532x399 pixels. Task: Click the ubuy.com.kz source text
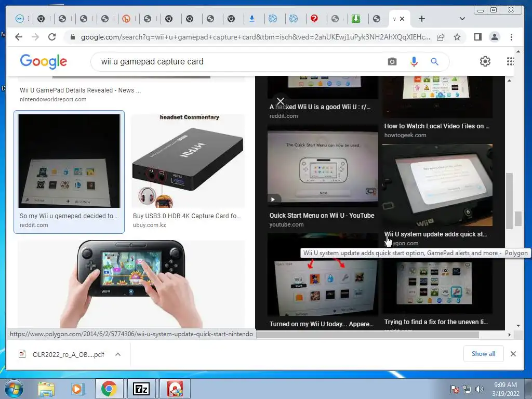click(x=149, y=225)
